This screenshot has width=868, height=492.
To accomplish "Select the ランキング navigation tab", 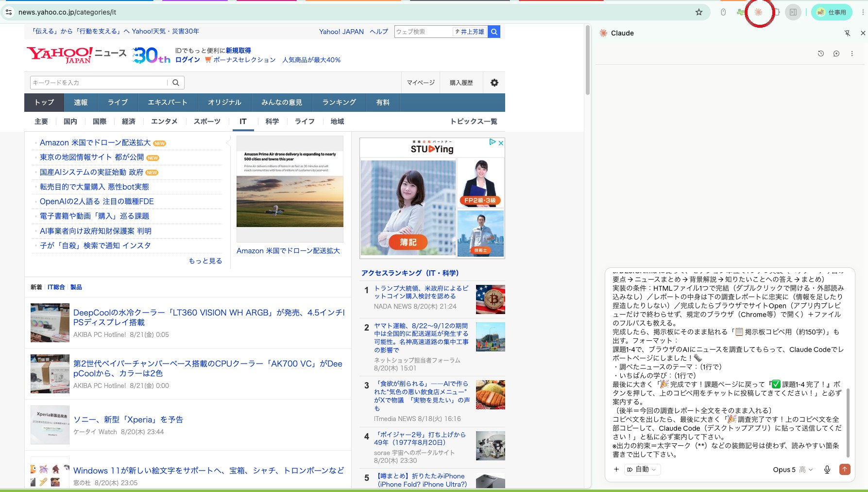I will click(x=339, y=103).
